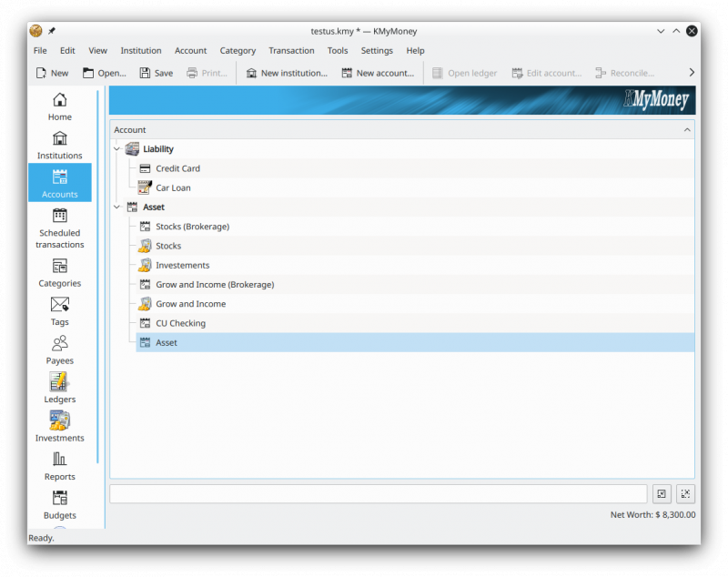Screen dimensions: 728x577
Task: Select the Grow and Income account
Action: (415, 304)
